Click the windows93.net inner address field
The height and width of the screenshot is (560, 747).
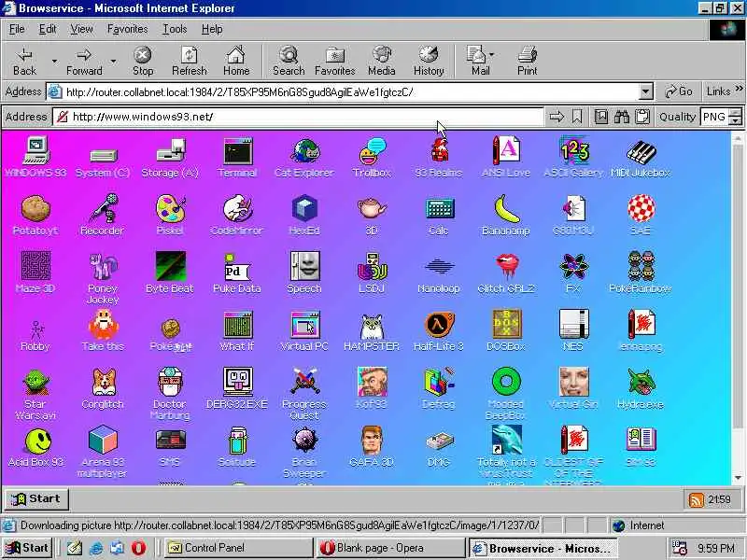(x=298, y=117)
